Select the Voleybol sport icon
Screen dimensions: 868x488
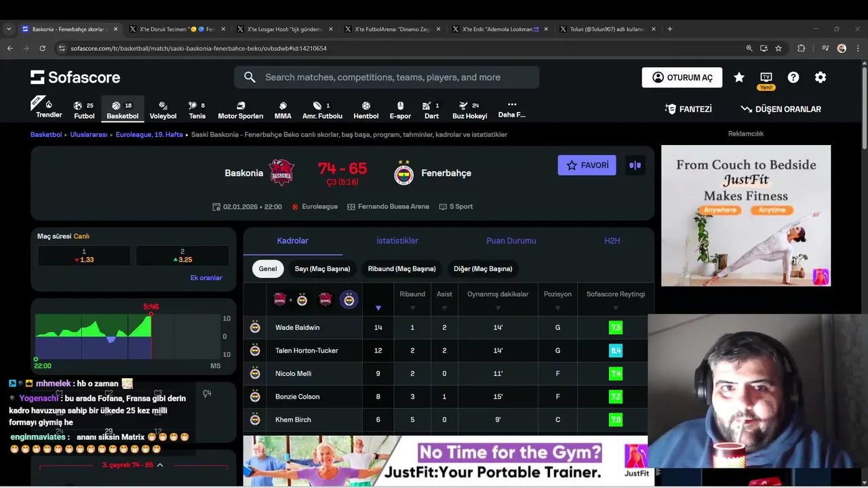163,110
